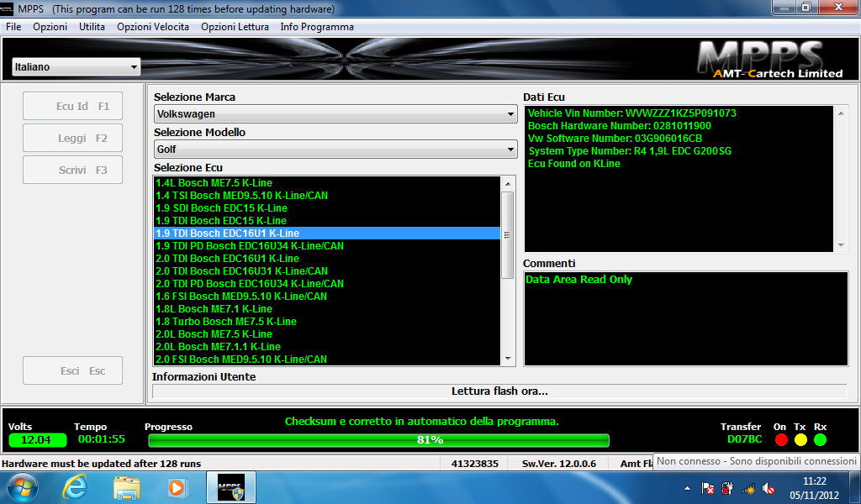The width and height of the screenshot is (861, 504).
Task: Show hidden tray icons arrow
Action: click(687, 488)
